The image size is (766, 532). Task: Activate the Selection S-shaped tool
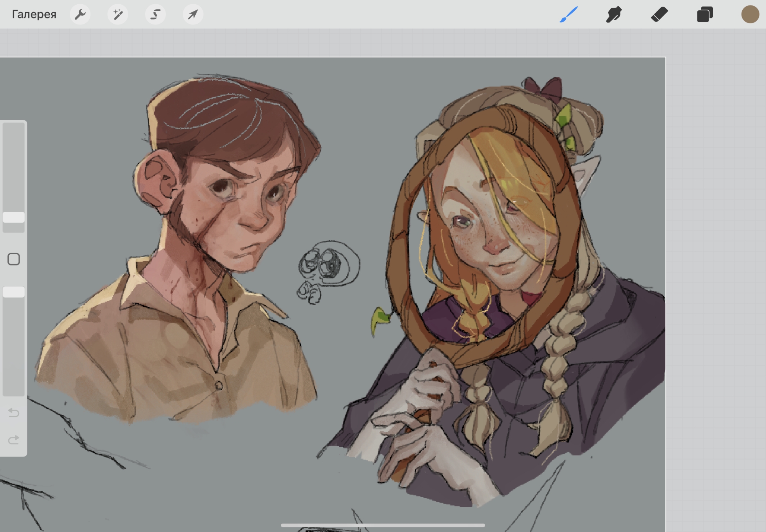155,15
